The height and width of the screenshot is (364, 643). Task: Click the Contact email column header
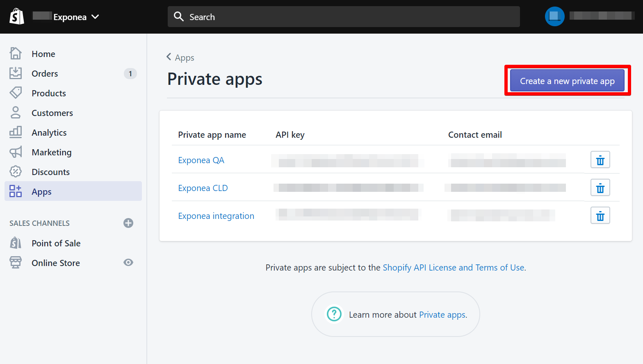click(x=475, y=135)
